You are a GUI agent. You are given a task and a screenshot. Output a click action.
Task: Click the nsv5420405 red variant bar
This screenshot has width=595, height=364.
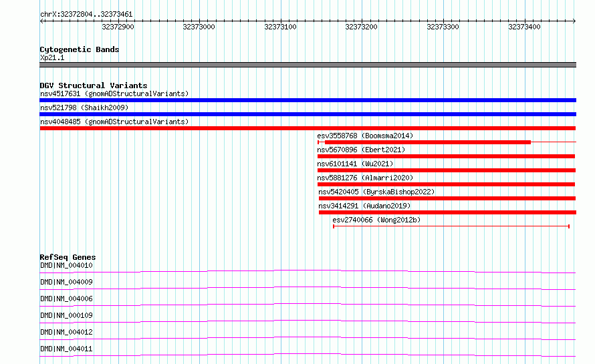[447, 198]
